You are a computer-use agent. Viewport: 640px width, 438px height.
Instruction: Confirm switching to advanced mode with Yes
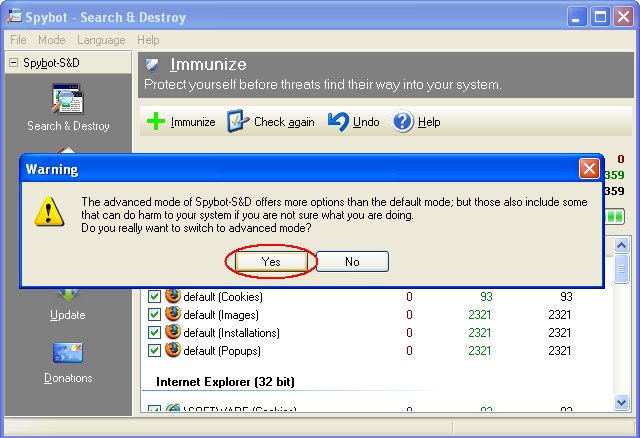tap(271, 262)
